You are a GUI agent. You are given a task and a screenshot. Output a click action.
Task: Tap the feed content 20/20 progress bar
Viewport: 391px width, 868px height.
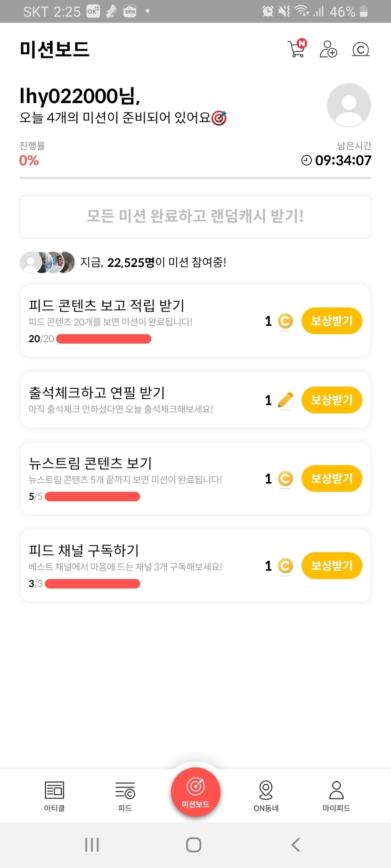point(104,339)
